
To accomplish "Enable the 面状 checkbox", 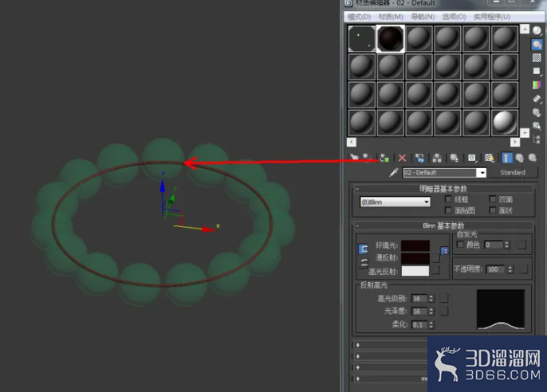I will click(x=493, y=210).
